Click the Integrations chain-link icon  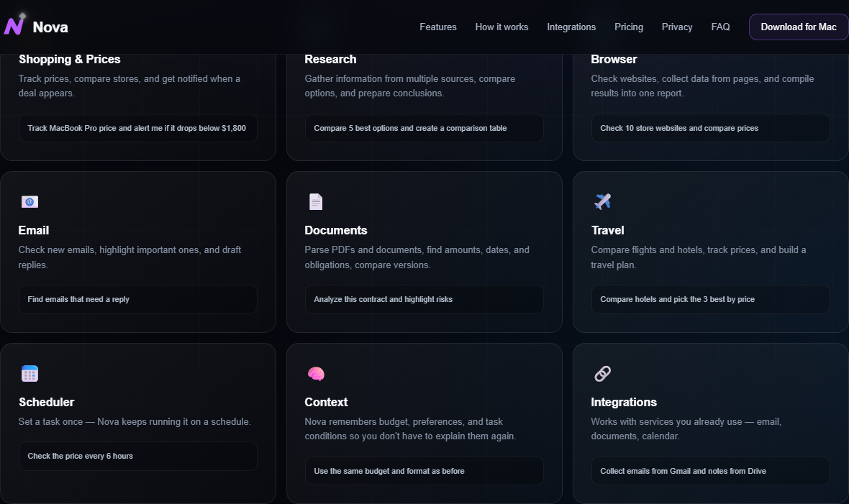[x=603, y=374]
